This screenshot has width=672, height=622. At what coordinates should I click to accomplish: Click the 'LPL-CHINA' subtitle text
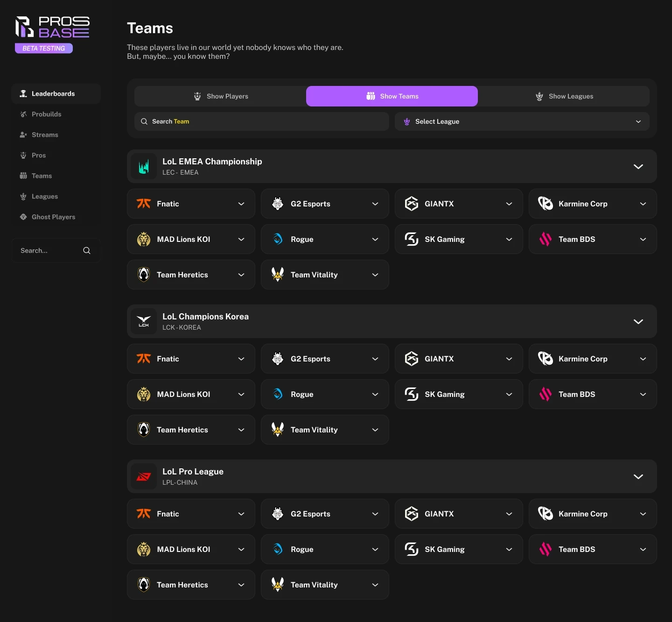point(180,482)
